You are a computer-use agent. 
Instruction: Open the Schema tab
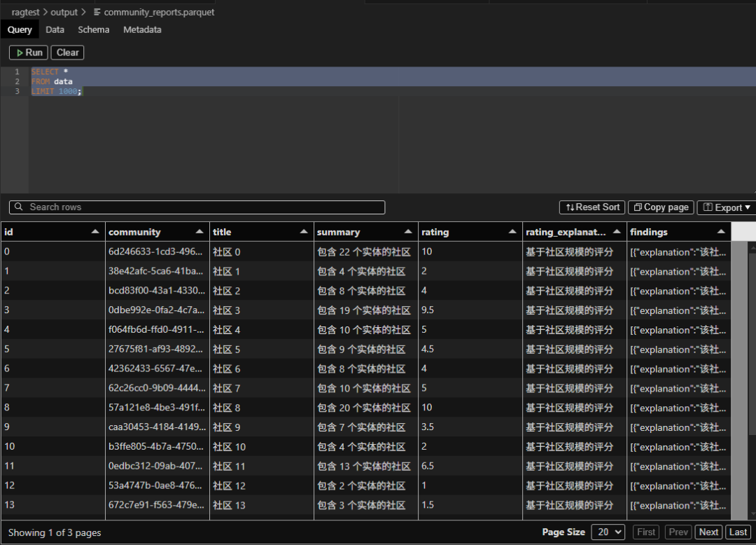(94, 30)
